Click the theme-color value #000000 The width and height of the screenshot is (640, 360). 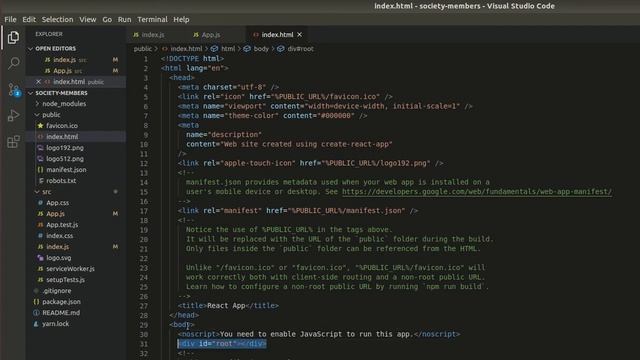click(338, 116)
